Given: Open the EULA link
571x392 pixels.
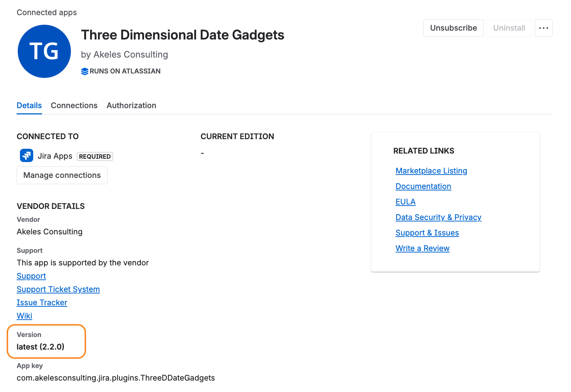Looking at the screenshot, I should (406, 202).
